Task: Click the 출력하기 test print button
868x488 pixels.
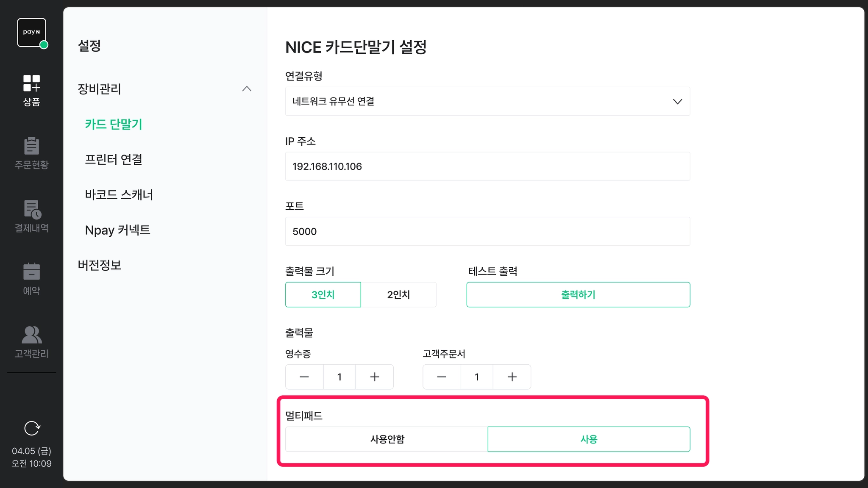Action: (578, 294)
